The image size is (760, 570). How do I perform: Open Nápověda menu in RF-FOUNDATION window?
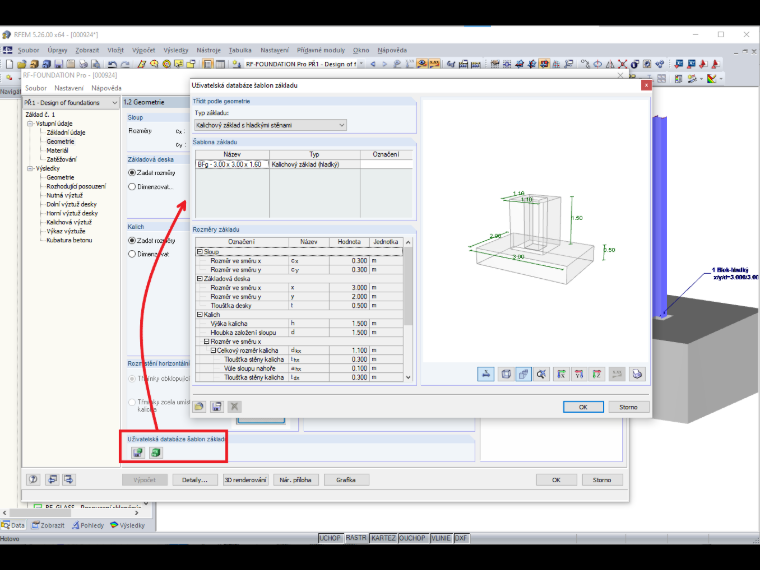106,88
